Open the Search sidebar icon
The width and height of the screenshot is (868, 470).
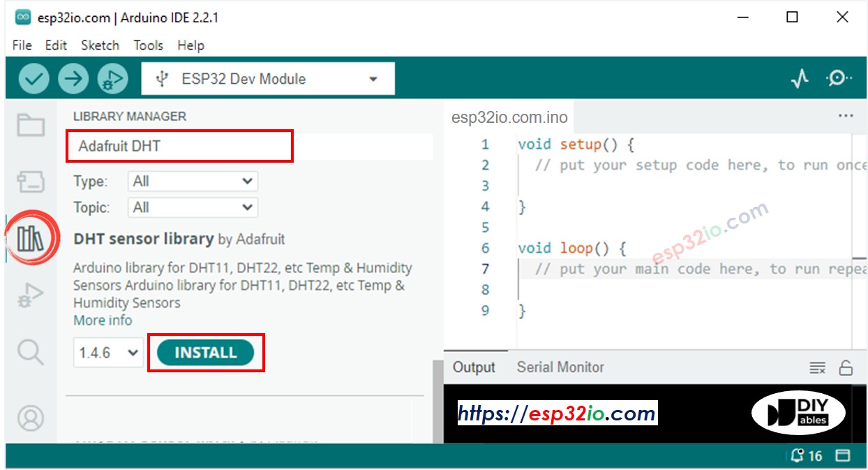coord(31,353)
